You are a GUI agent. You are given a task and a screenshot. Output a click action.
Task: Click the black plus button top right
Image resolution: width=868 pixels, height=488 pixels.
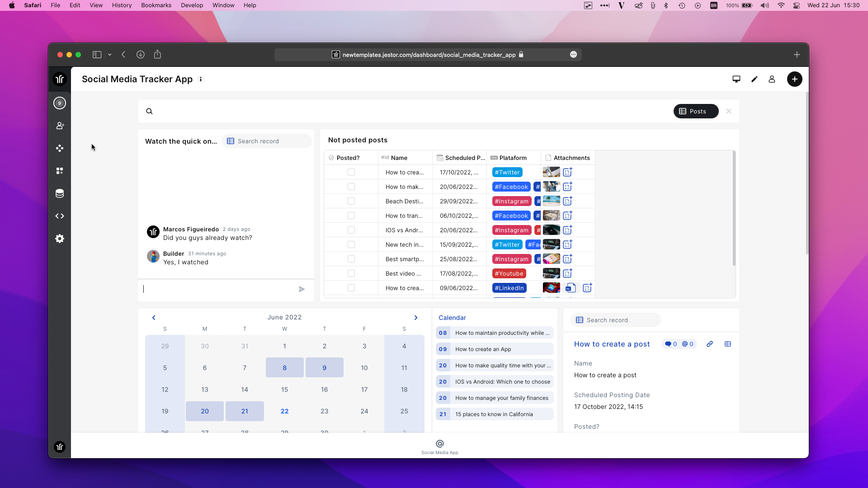click(x=794, y=79)
